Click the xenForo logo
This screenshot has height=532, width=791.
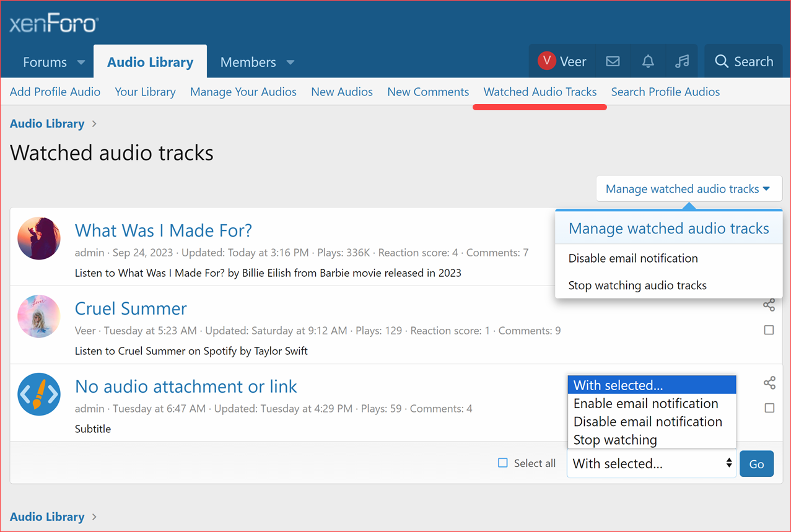[x=54, y=24]
